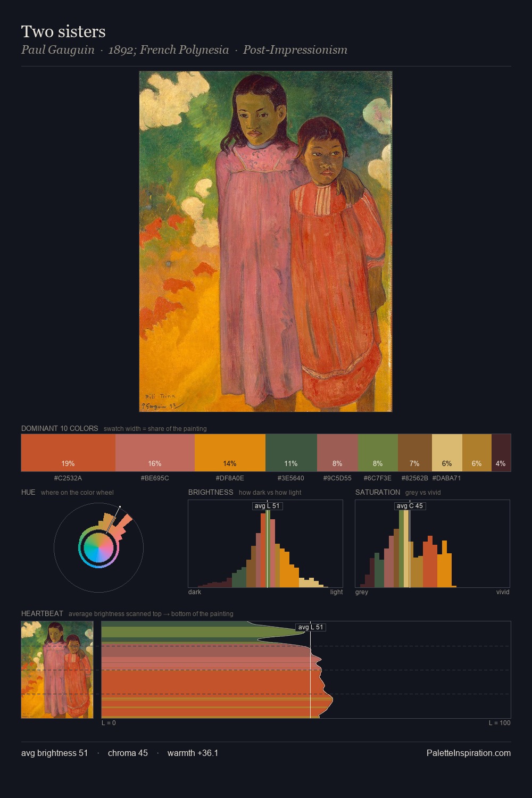Click hex code #9C5D55
The width and height of the screenshot is (532, 798).
(x=337, y=478)
